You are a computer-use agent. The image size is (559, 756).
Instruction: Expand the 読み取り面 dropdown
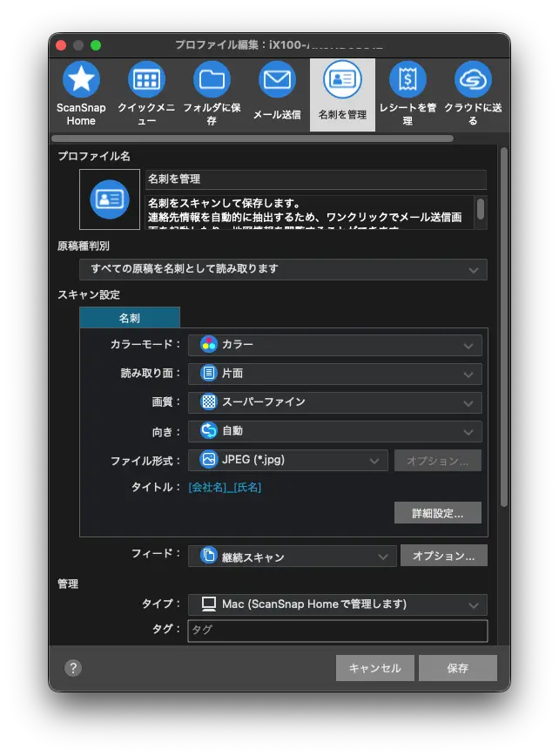coord(335,374)
